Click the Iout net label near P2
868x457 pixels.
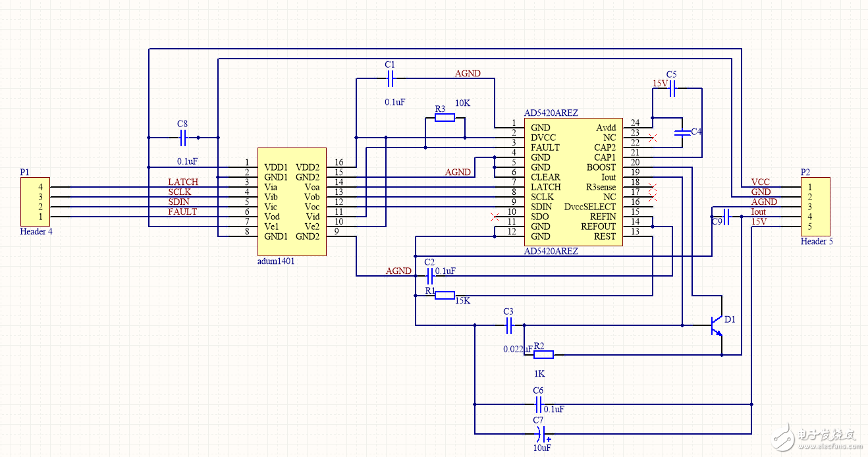759,212
